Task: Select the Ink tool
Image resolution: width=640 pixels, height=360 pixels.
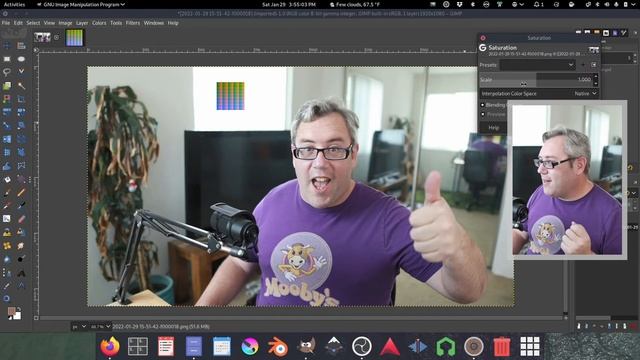Action: 21,205
